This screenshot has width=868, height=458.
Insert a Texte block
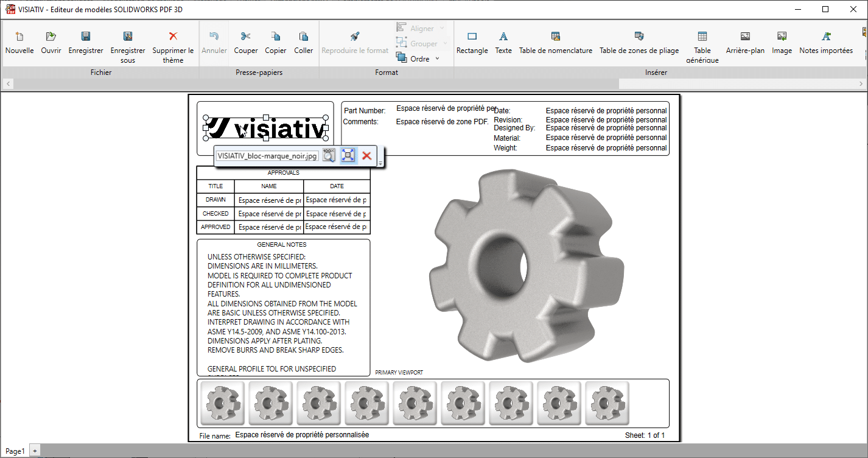(503, 43)
